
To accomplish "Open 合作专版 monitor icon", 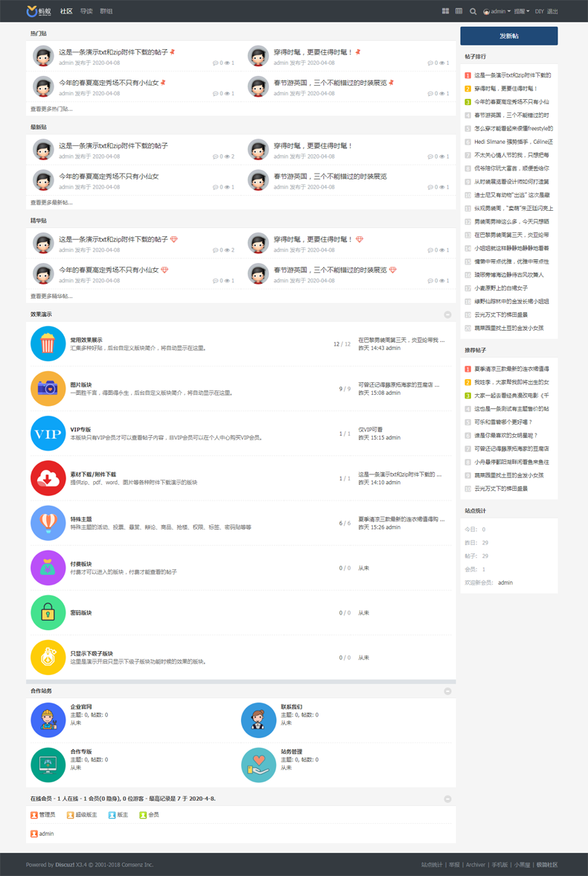I will click(x=48, y=765).
